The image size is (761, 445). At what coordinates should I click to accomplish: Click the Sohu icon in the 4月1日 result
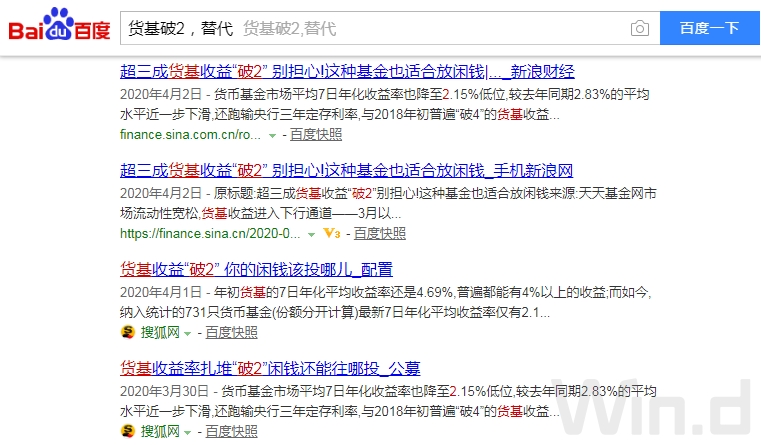(128, 332)
